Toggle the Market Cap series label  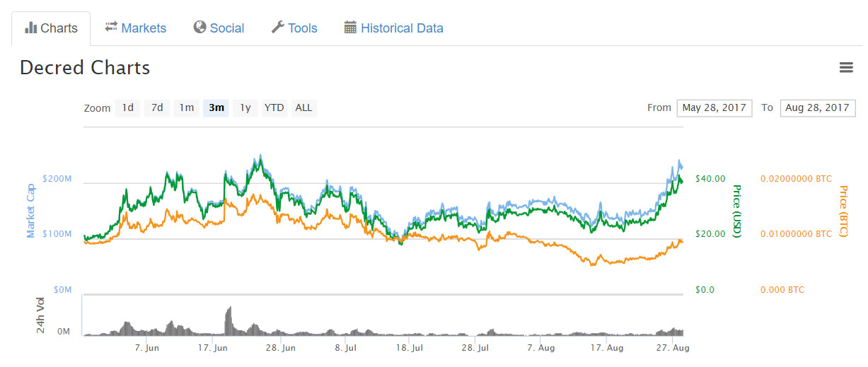[31, 211]
